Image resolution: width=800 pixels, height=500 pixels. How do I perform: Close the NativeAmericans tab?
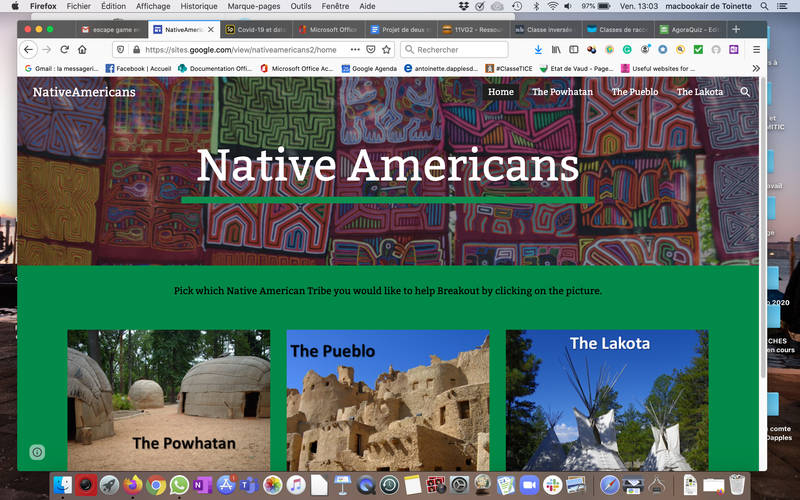point(211,30)
